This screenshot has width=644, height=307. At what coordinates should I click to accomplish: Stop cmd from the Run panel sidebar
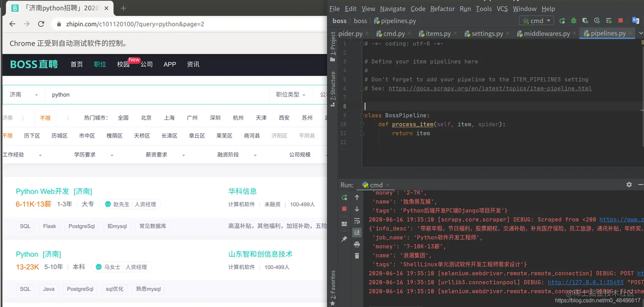pos(344,209)
